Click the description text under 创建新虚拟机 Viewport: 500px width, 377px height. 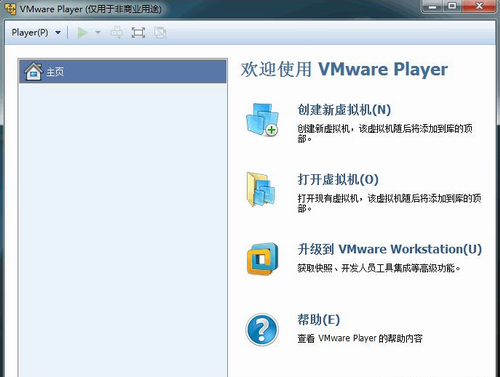[x=385, y=133]
